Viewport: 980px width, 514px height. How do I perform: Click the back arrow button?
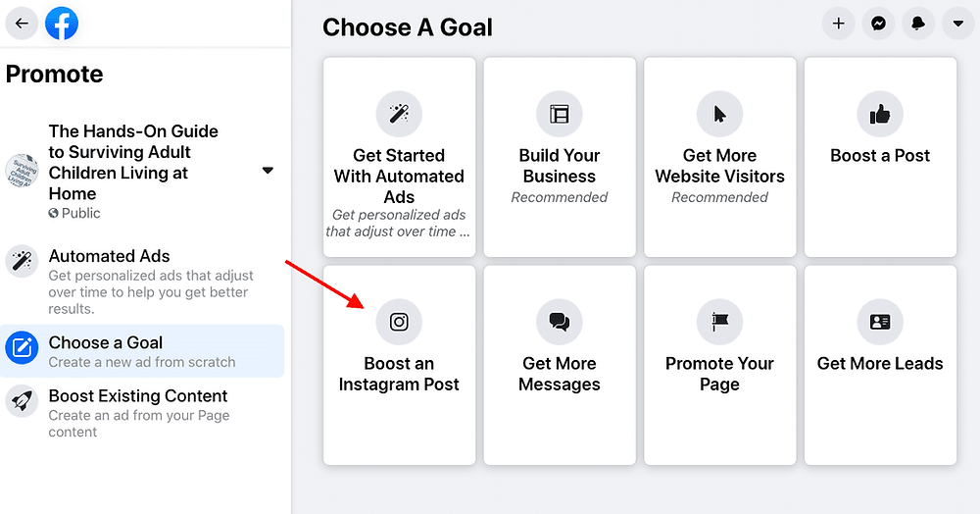pyautogui.click(x=22, y=24)
